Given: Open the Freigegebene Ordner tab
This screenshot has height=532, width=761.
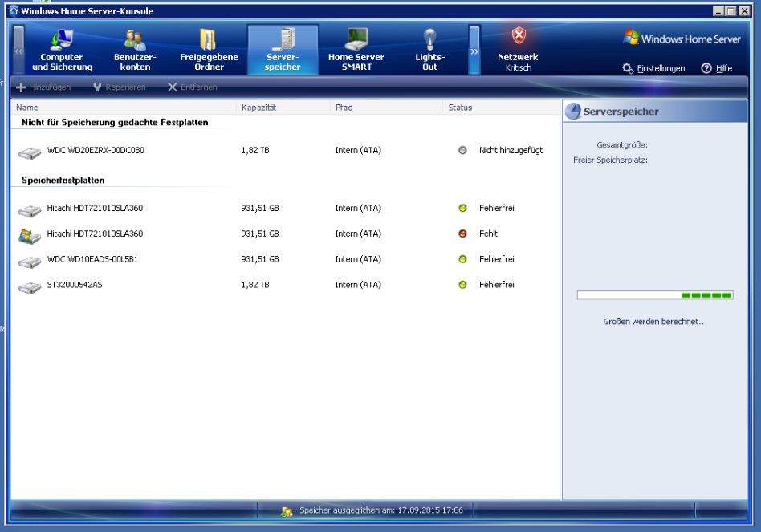Looking at the screenshot, I should (x=209, y=50).
